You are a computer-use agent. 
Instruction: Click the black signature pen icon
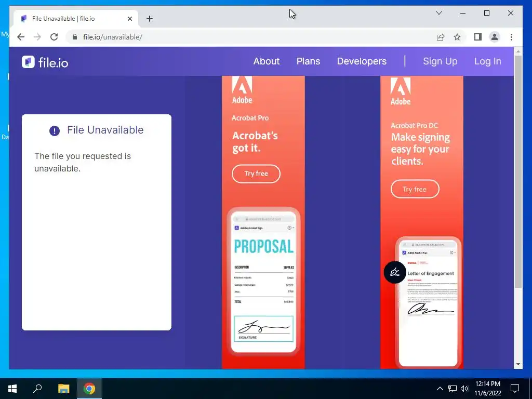click(395, 272)
